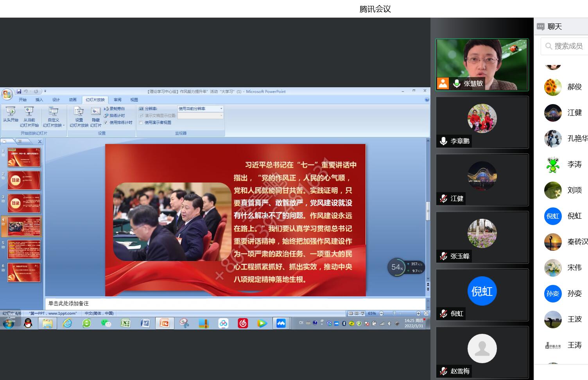Image resolution: width=588 pixels, height=380 pixels.
Task: Switch to slide sorter view icon
Action: 357,313
